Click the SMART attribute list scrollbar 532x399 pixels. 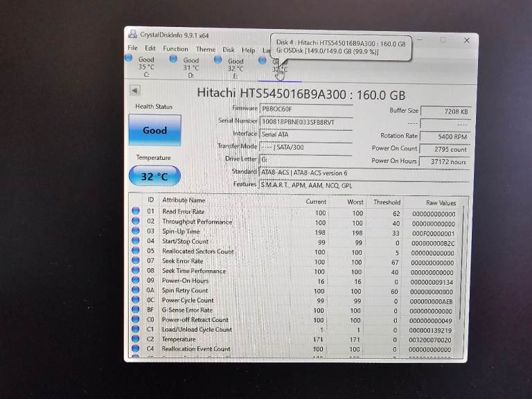[461, 263]
